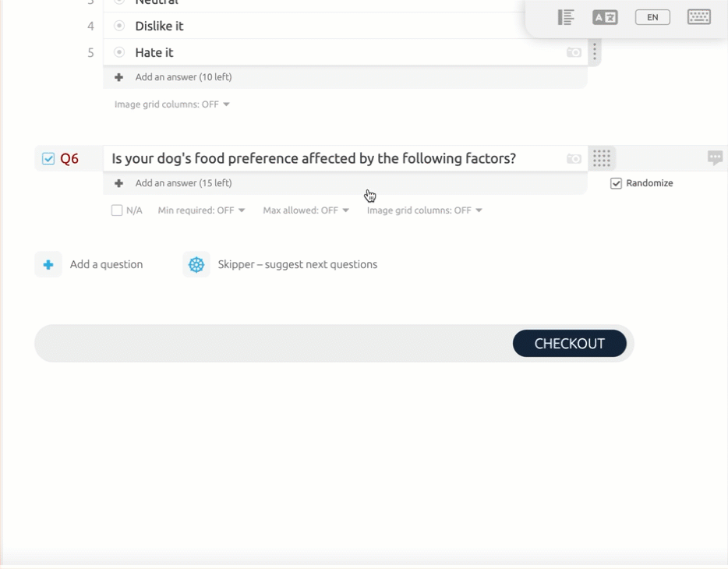Image resolution: width=728 pixels, height=569 pixels.
Task: Click the camera icon on Hate it answer
Action: pyautogui.click(x=574, y=52)
